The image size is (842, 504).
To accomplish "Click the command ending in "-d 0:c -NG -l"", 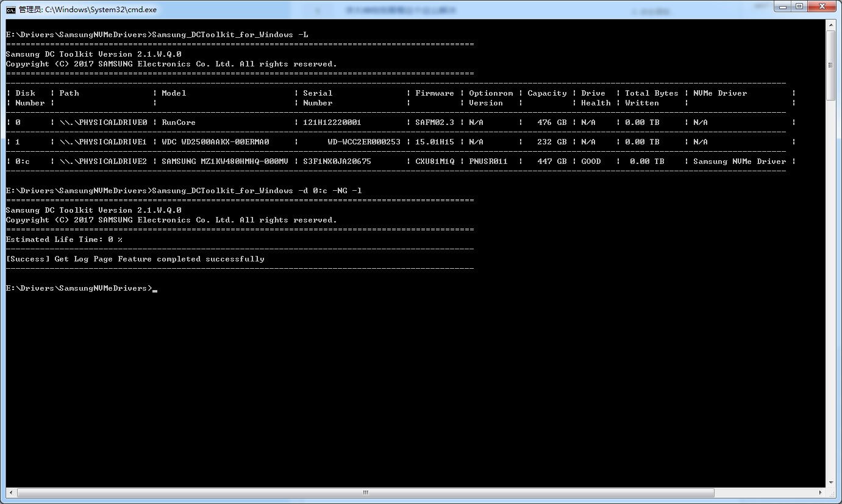I will 257,191.
